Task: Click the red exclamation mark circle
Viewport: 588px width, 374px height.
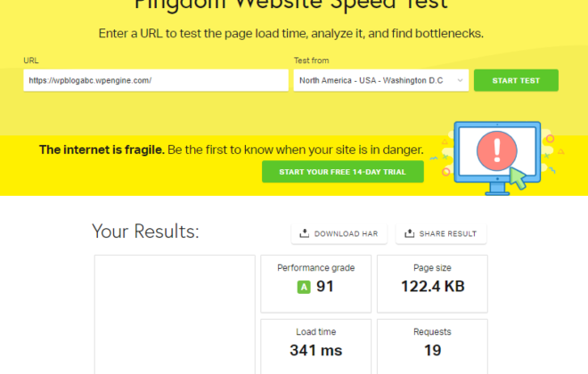Action: pyautogui.click(x=497, y=150)
